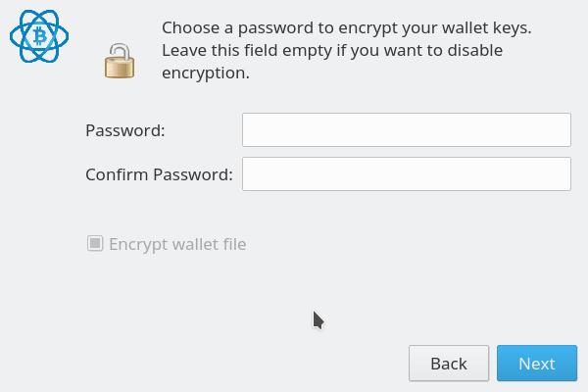Click the 'Leave this field empty' text line
Image resolution: width=588 pixels, height=392 pixels.
331,50
